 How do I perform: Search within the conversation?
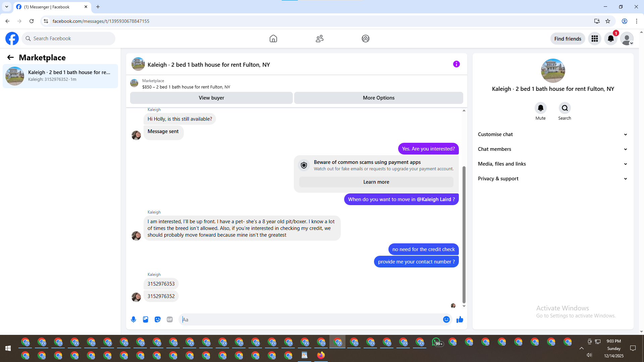tap(565, 108)
